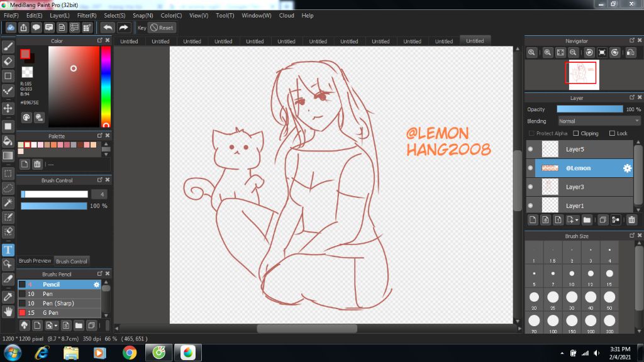The height and width of the screenshot is (362, 644).
Task: Click Navigator fit-to-window icon
Action: click(560, 53)
